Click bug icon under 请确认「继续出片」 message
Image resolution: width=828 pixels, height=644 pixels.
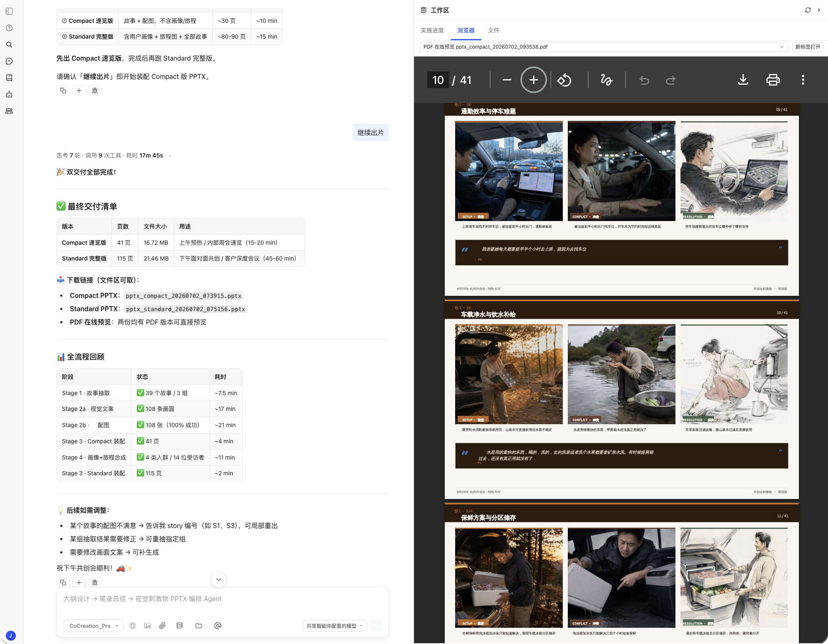coord(95,91)
